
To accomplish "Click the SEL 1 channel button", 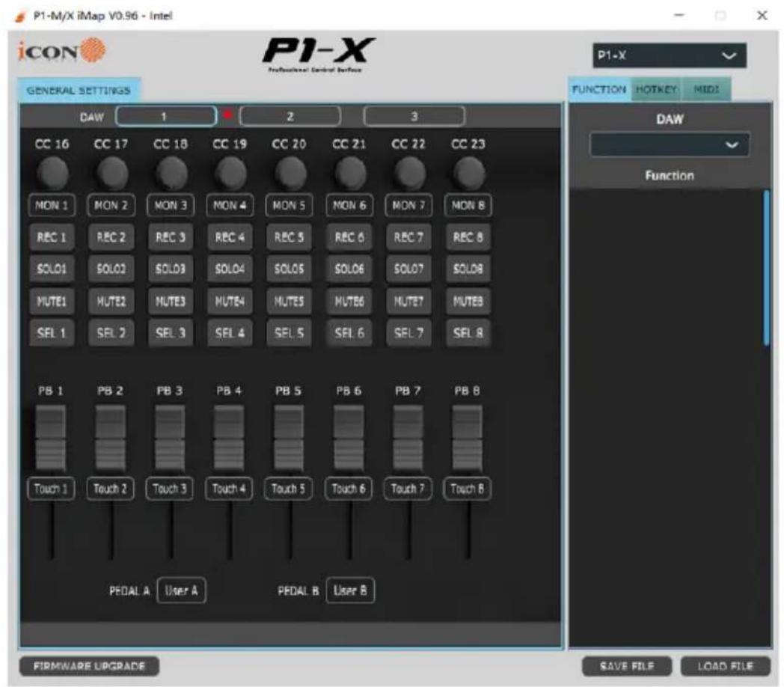I will click(52, 333).
